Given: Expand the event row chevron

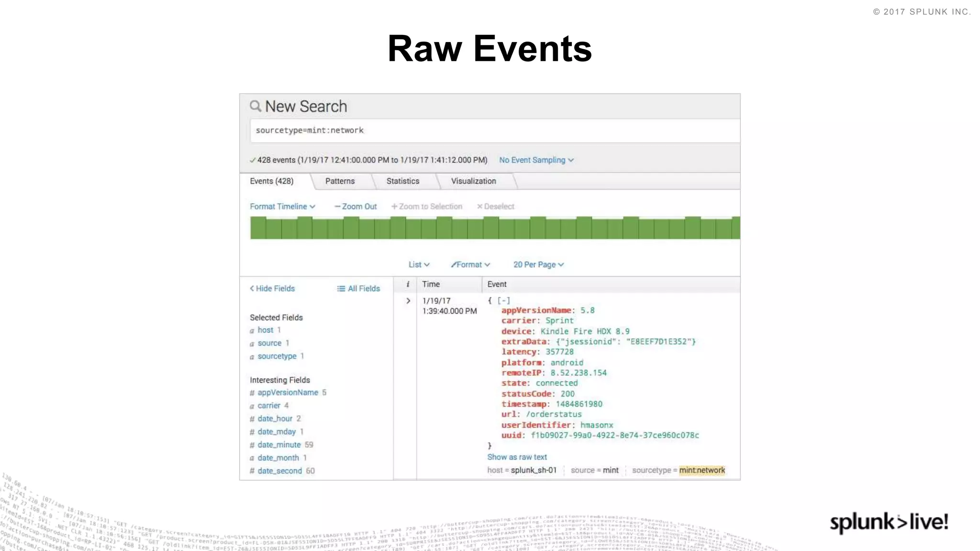Looking at the screenshot, I should coord(408,301).
